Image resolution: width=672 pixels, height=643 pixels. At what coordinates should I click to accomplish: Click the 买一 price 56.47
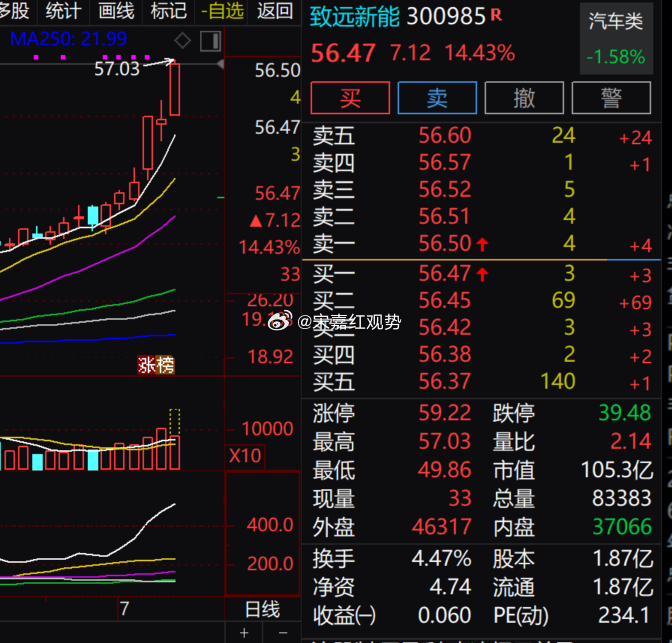coord(444,273)
